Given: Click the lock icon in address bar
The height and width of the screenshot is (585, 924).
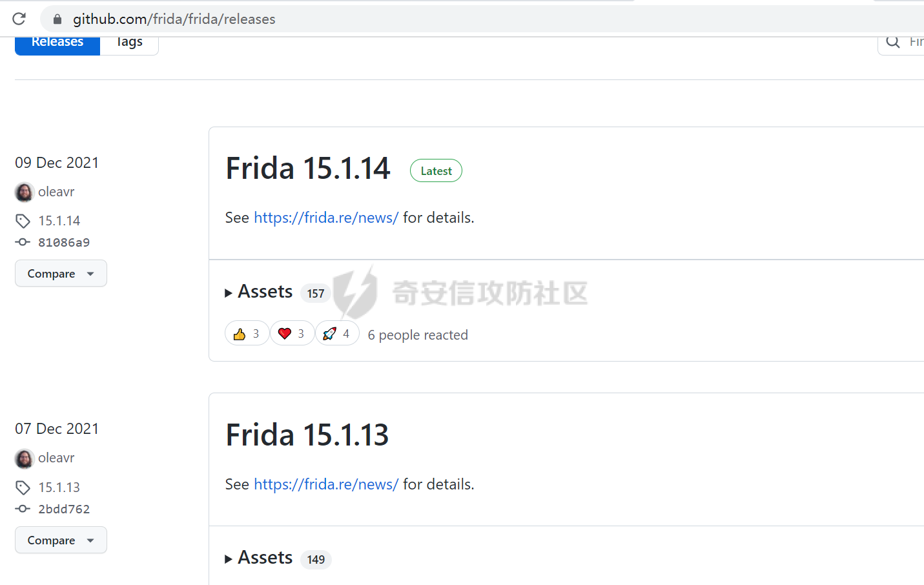Looking at the screenshot, I should click(57, 19).
